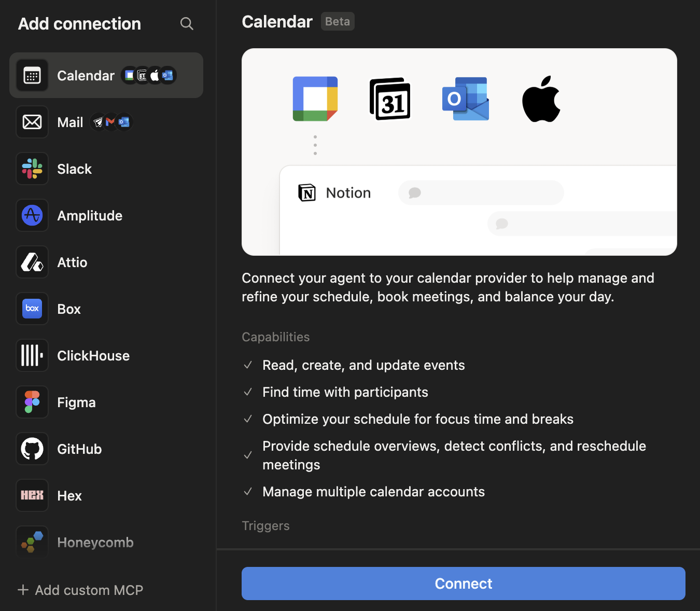
Task: Select the GitHub octocat icon
Action: tap(32, 449)
